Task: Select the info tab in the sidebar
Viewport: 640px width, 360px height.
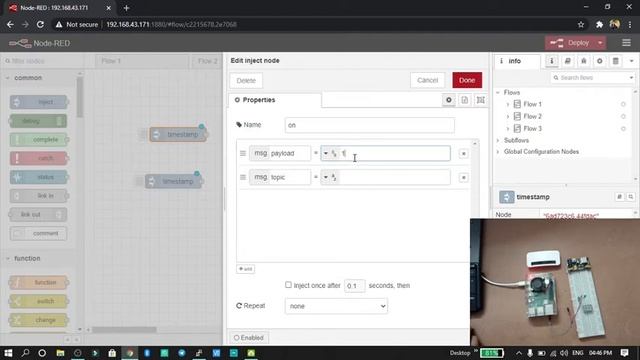Action: (516, 61)
